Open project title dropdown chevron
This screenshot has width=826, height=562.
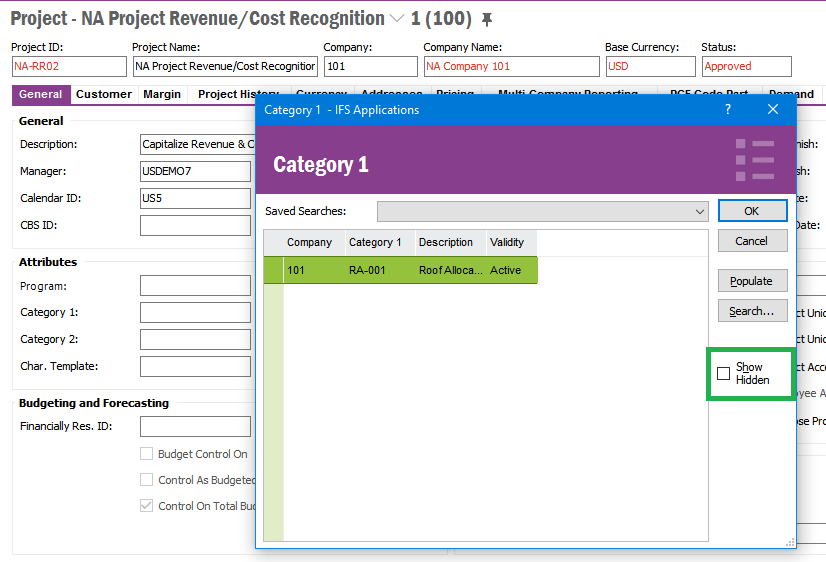[397, 19]
